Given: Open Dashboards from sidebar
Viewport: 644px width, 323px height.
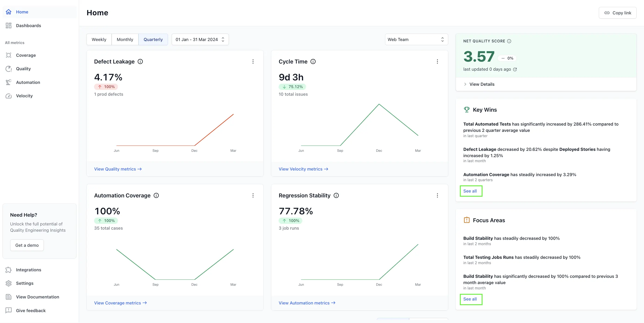Looking at the screenshot, I should (x=28, y=25).
